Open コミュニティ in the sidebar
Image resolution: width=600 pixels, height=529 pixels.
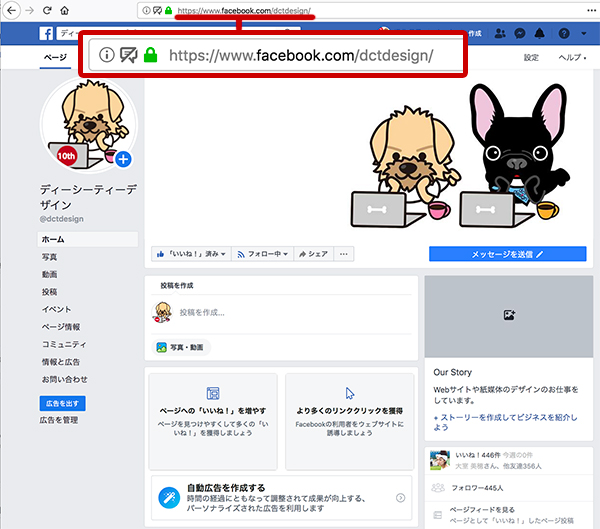click(64, 345)
